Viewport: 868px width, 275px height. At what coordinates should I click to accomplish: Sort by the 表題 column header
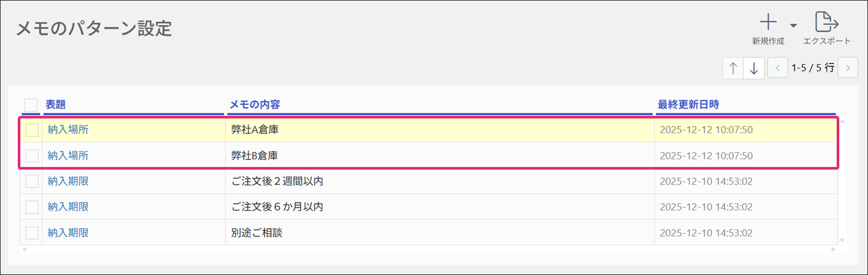(x=56, y=105)
